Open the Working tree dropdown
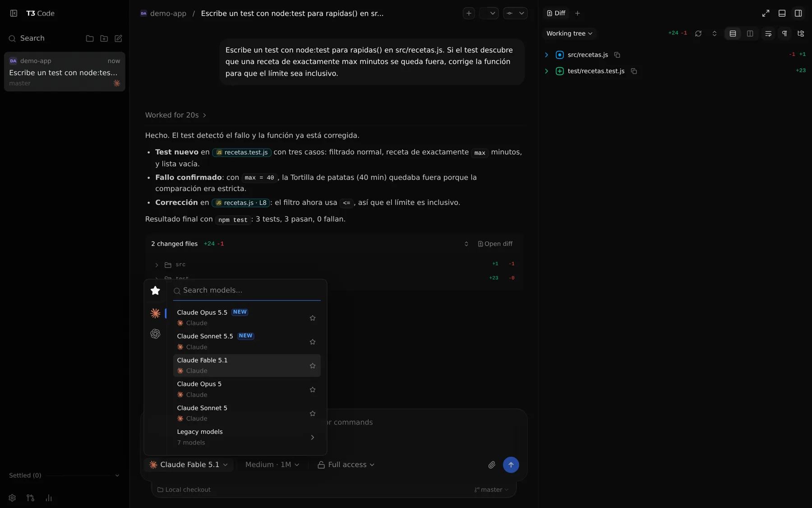The height and width of the screenshot is (508, 812). pyautogui.click(x=569, y=33)
